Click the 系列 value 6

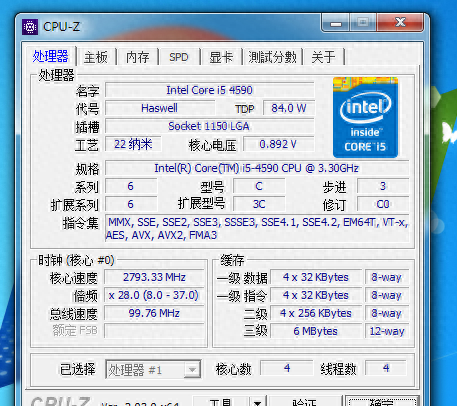pos(131,186)
